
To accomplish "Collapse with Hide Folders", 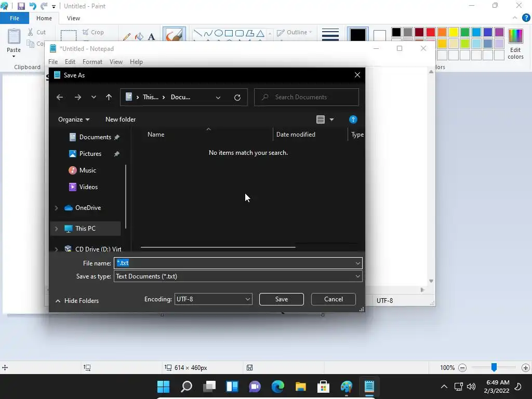I will click(77, 301).
